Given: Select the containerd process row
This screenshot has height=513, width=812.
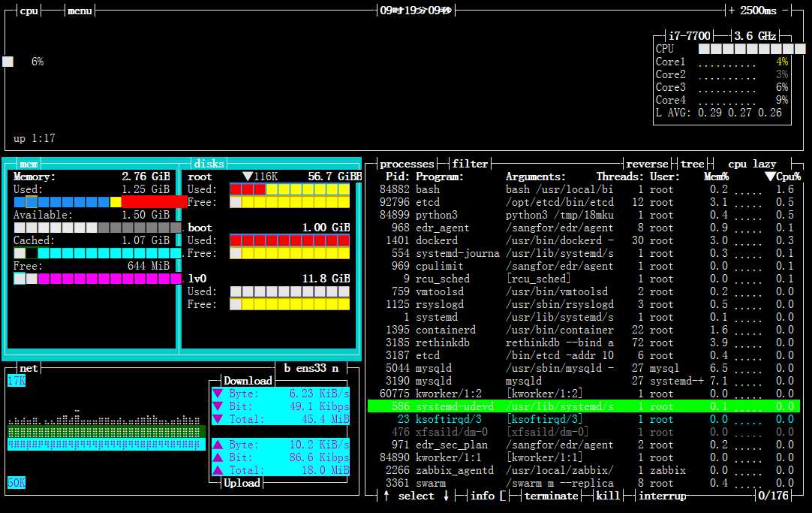Looking at the screenshot, I should (584, 330).
